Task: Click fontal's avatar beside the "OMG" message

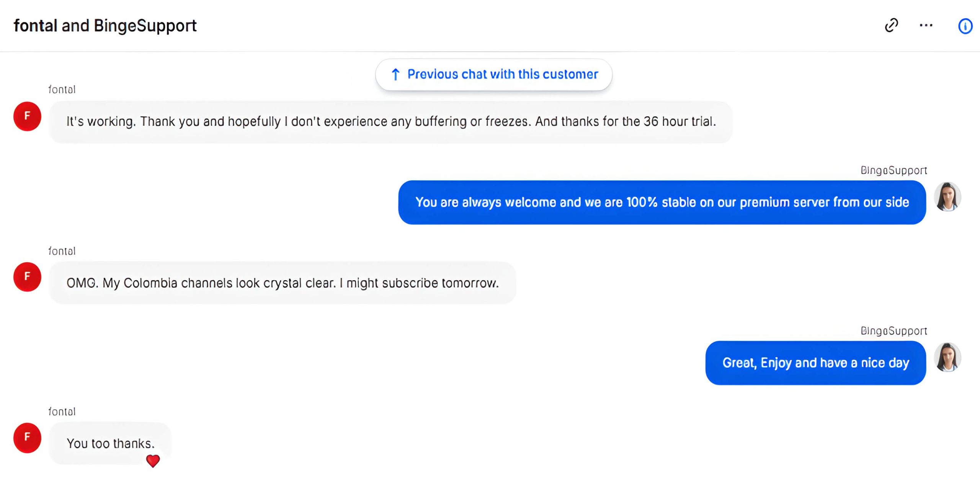Action: [x=27, y=277]
